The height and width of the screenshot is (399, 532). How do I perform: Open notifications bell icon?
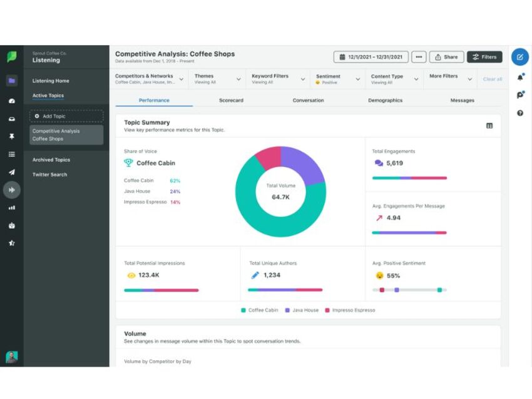click(520, 78)
